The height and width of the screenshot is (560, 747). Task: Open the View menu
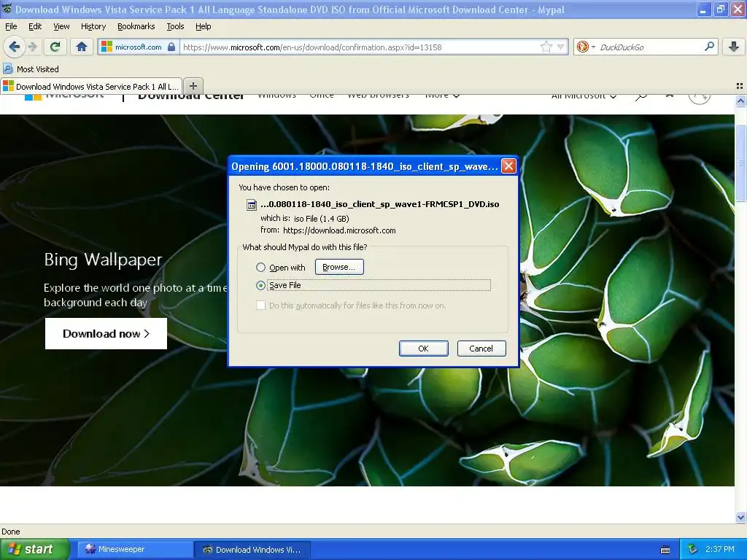(x=61, y=26)
